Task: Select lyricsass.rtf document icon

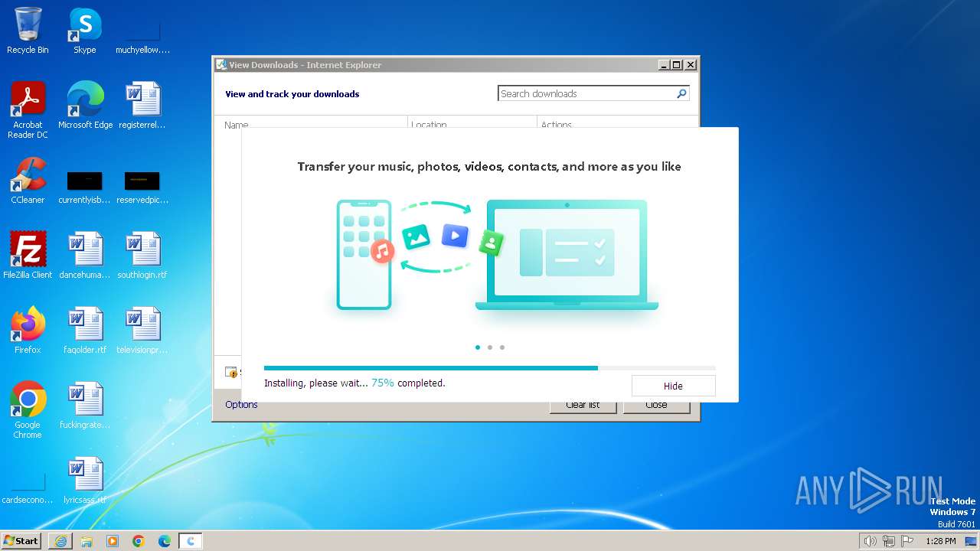Action: tap(85, 480)
